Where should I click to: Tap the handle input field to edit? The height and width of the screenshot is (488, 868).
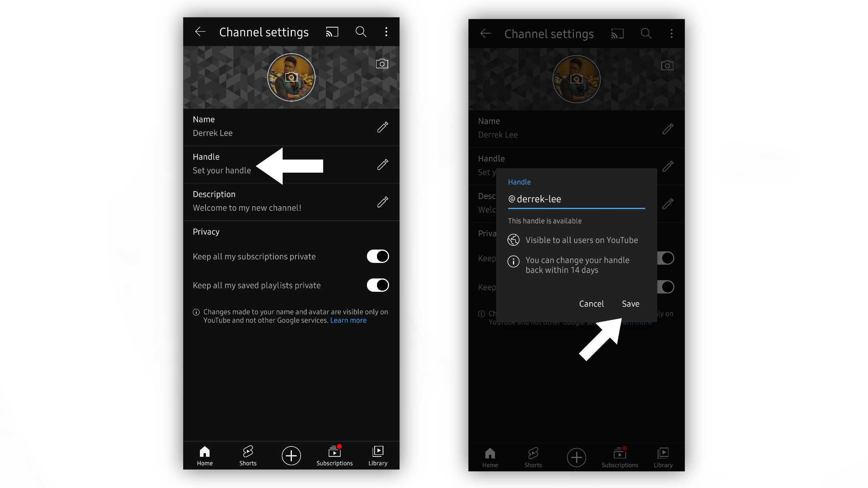coord(576,198)
